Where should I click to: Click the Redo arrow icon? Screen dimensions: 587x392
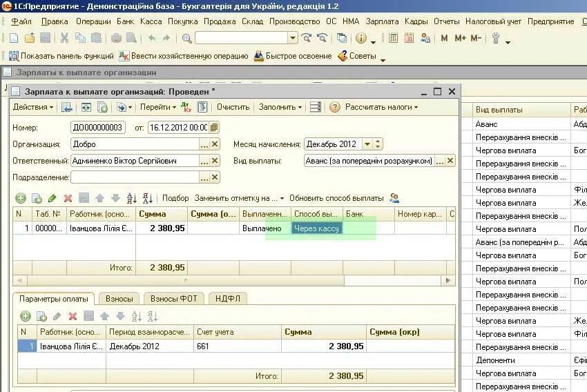pos(166,38)
